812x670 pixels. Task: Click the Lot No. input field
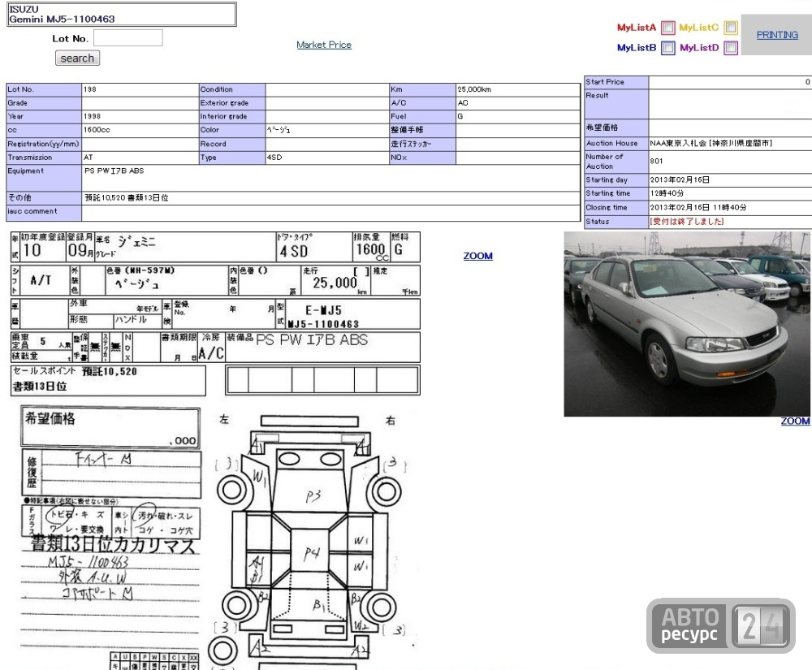click(128, 38)
